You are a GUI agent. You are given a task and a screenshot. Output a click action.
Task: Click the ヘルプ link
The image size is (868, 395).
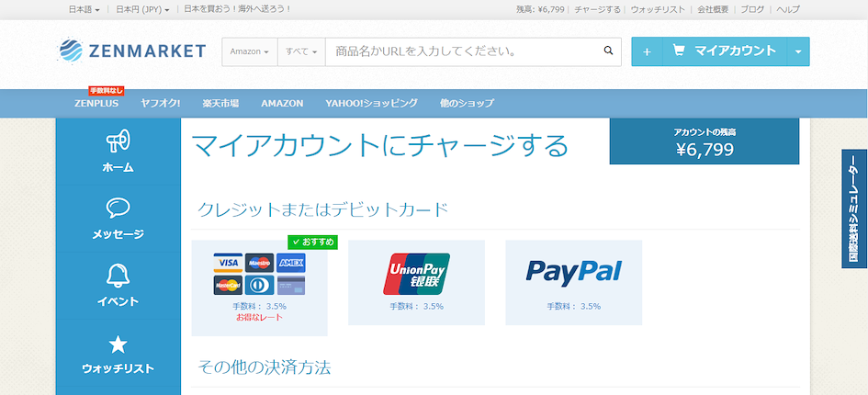[788, 9]
